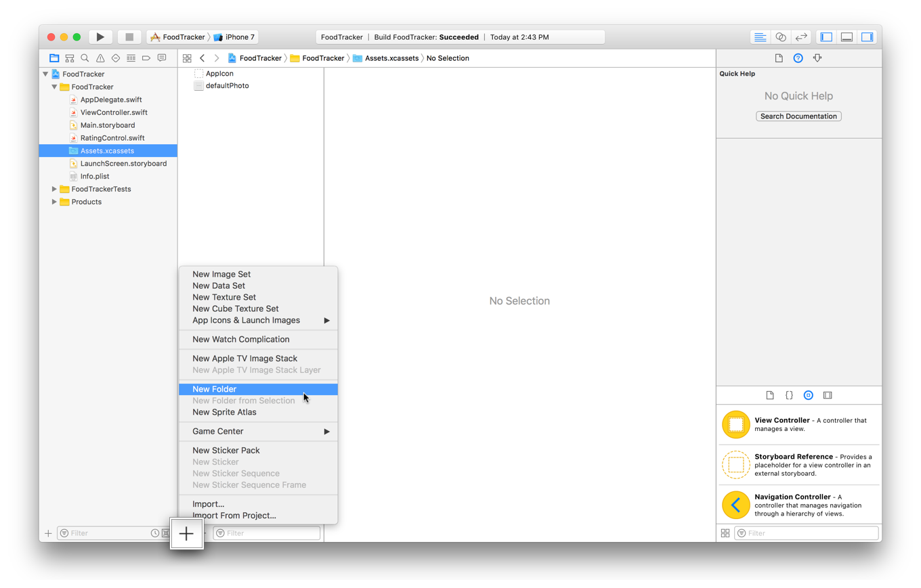Viewport: 921px width, 588px height.
Task: Toggle the Navigator panel visibility
Action: pos(826,37)
